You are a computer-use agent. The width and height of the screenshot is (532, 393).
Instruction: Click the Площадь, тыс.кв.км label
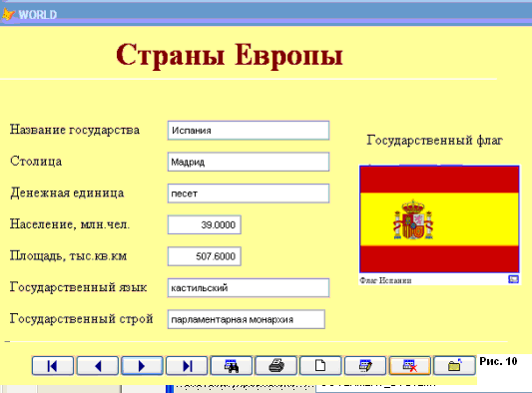click(68, 255)
